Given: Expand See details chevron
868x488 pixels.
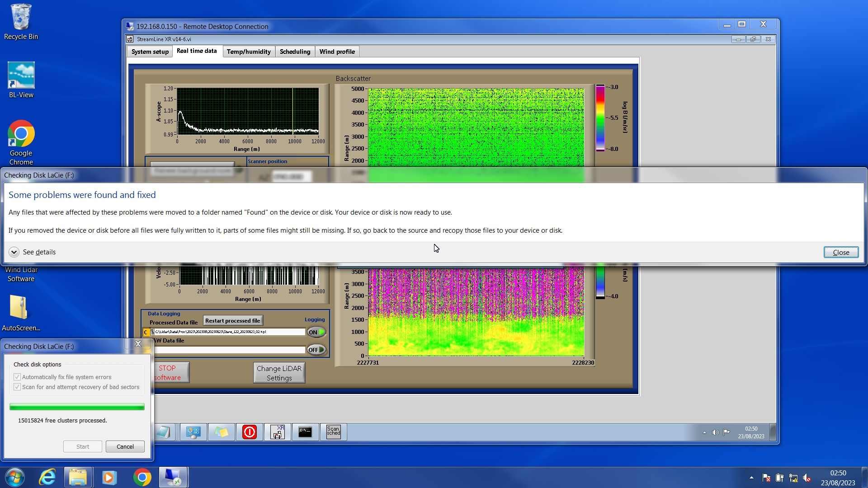Looking at the screenshot, I should (14, 252).
